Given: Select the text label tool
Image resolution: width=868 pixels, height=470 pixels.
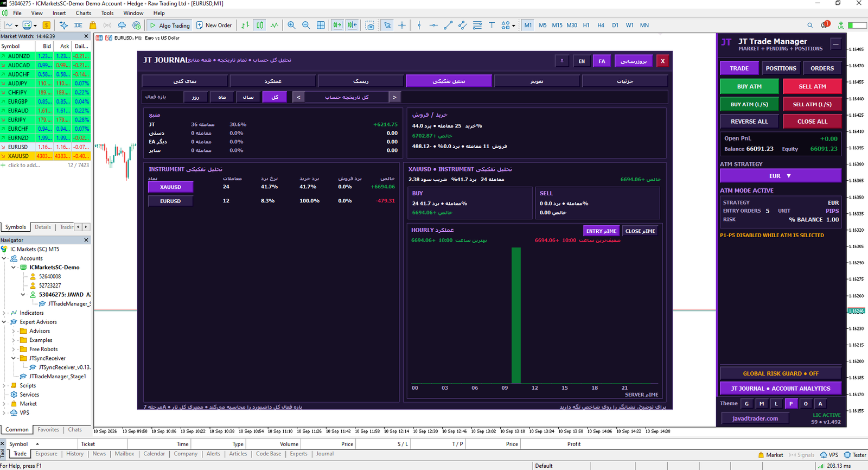Looking at the screenshot, I should tap(492, 25).
